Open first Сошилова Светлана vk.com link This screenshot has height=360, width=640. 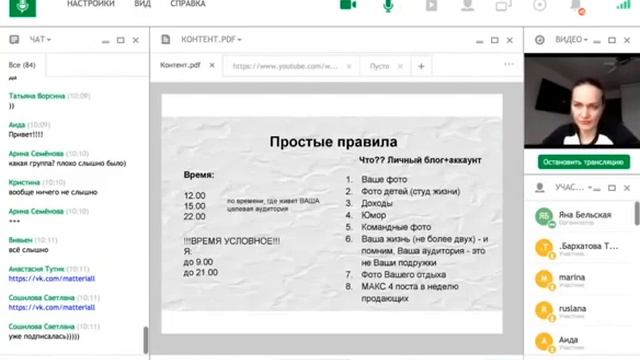(52, 307)
